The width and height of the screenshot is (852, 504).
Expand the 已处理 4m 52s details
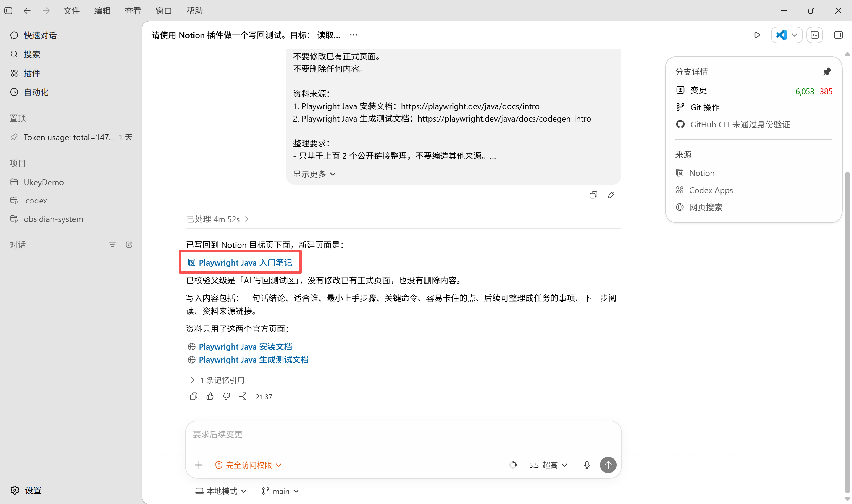(218, 219)
